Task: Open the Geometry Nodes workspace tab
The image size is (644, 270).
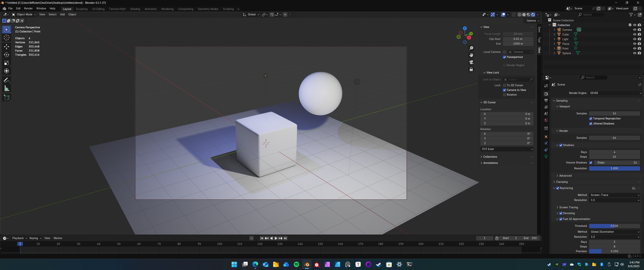Action: (x=208, y=9)
